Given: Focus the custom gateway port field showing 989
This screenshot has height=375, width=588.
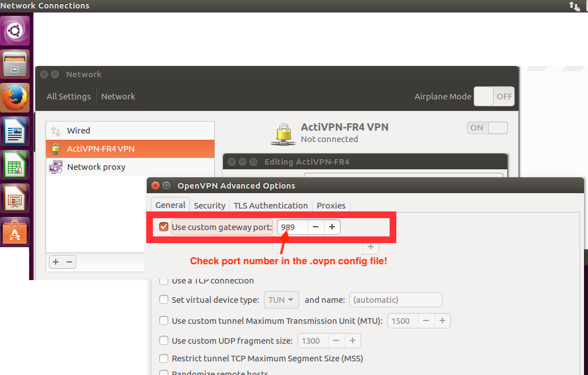Looking at the screenshot, I should (x=292, y=227).
